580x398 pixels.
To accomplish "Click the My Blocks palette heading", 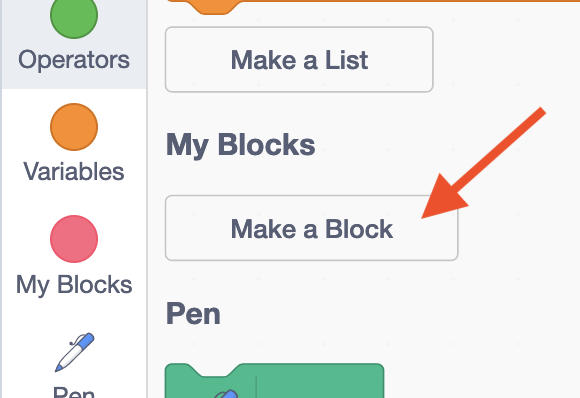I will click(x=240, y=145).
